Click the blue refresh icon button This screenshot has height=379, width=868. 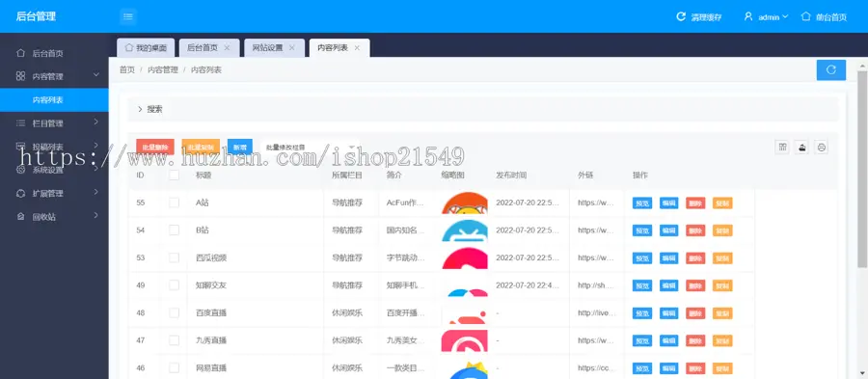point(831,69)
